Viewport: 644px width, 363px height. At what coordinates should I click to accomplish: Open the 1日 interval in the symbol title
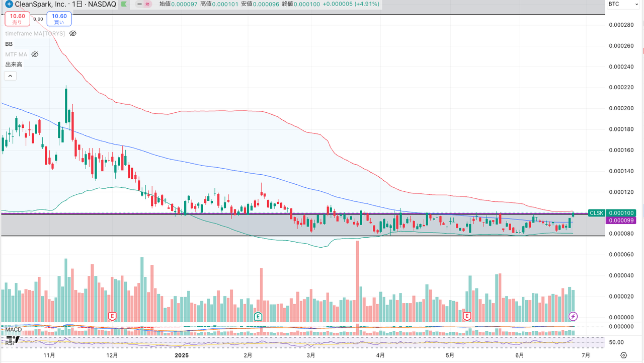coord(76,4)
